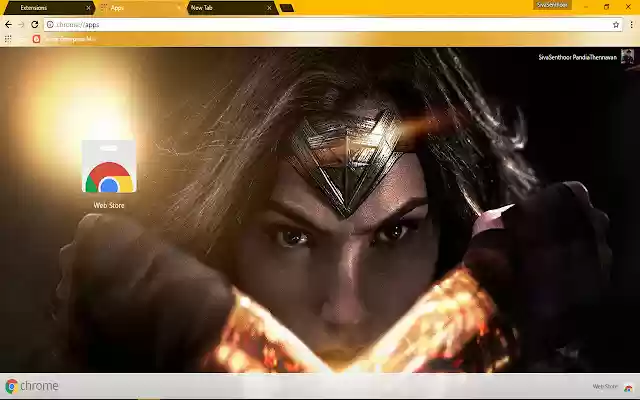Click the forward navigation arrow

point(21,24)
